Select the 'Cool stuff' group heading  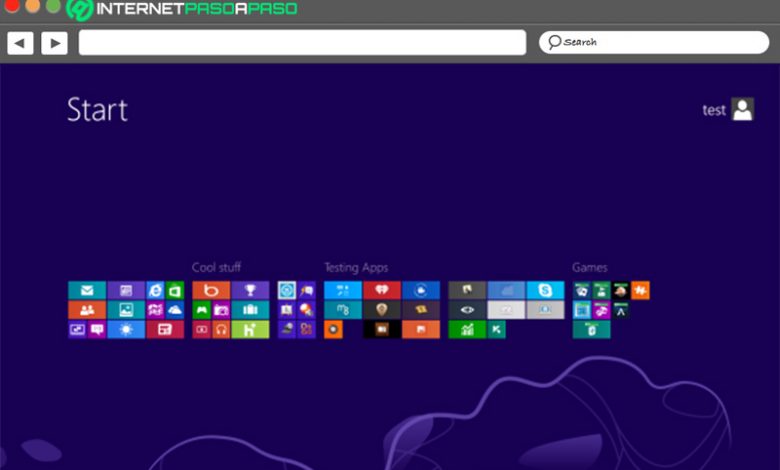point(216,268)
